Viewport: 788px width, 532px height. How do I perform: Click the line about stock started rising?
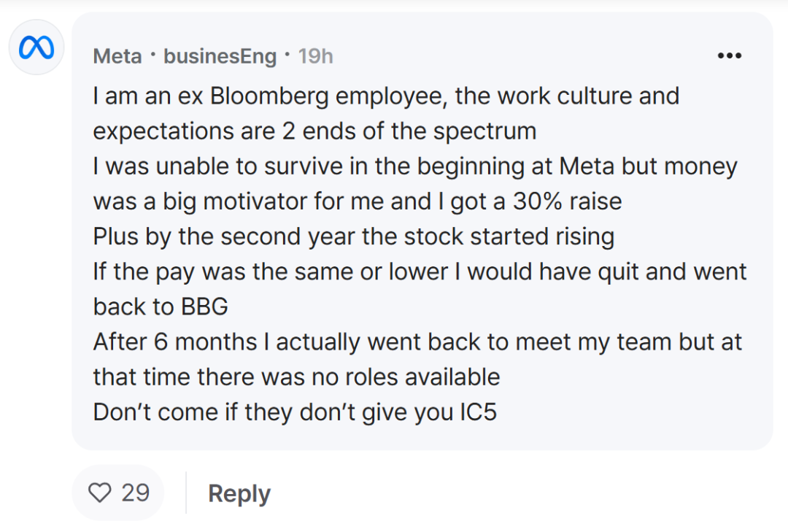tap(354, 237)
